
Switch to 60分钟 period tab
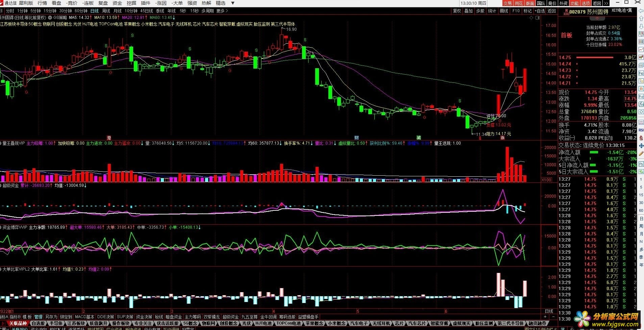pos(81,11)
